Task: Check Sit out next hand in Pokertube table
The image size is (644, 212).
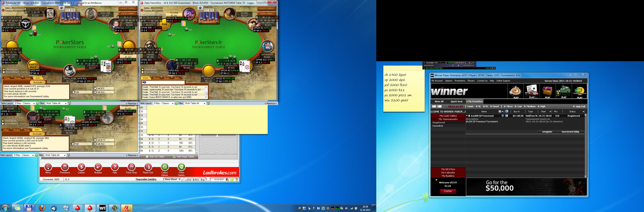Action: [4, 72]
